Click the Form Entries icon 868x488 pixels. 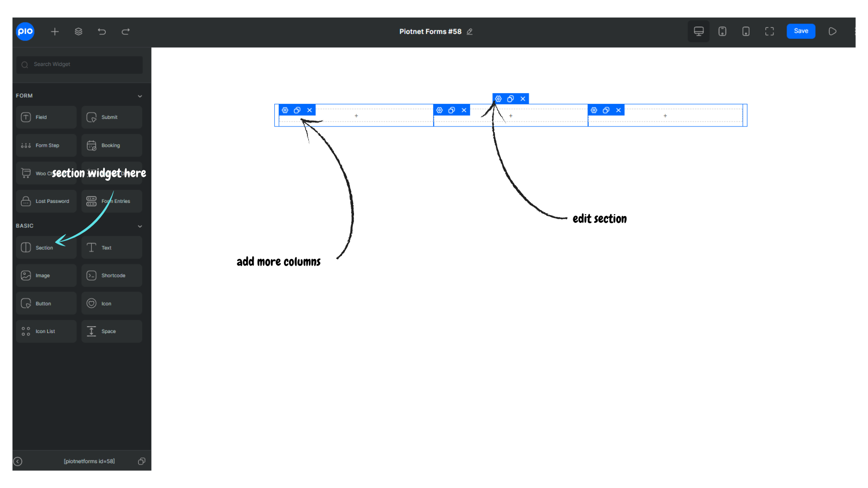point(90,201)
